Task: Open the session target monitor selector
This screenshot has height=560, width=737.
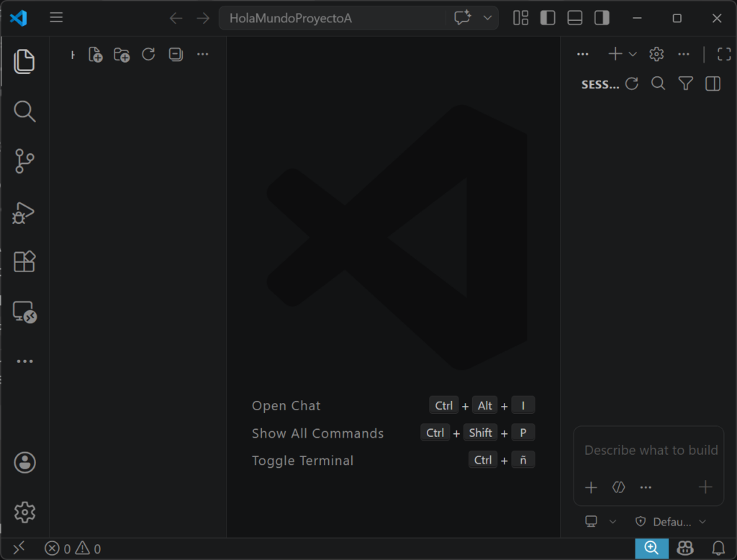Action: pyautogui.click(x=592, y=521)
